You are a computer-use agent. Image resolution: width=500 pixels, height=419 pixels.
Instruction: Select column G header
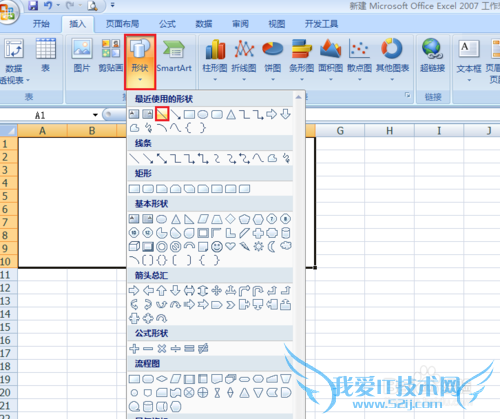(340, 131)
